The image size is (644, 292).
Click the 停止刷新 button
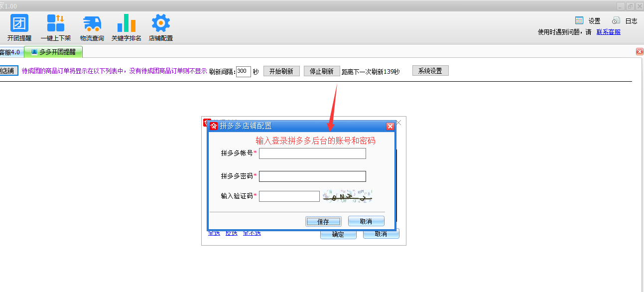(x=322, y=71)
